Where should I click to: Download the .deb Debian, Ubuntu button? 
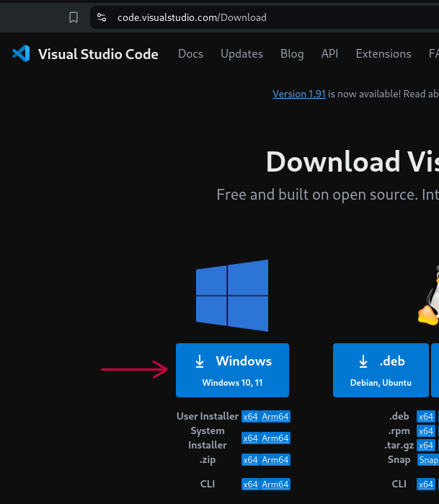pos(381,370)
